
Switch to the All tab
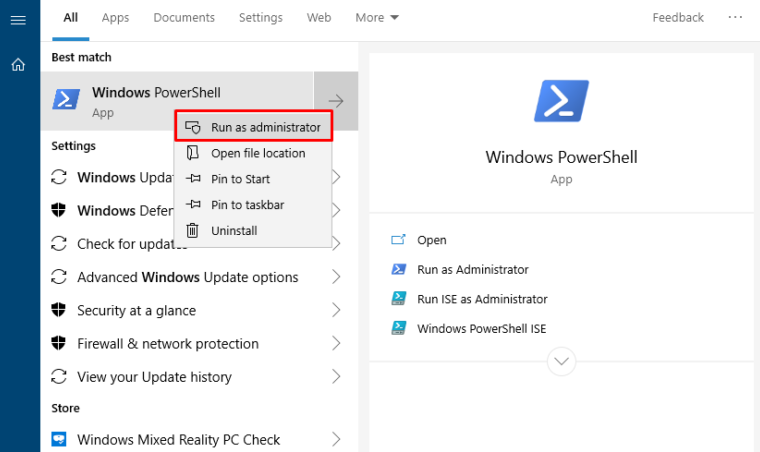click(71, 18)
